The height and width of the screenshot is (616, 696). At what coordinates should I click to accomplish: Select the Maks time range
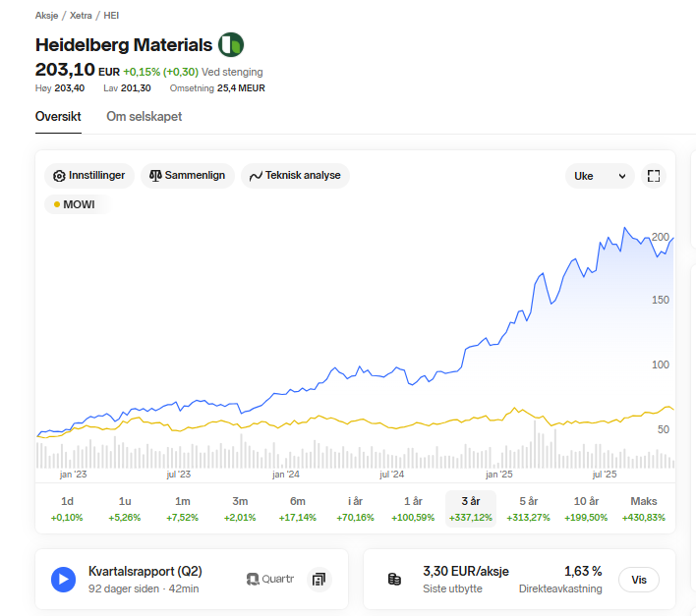pyautogui.click(x=643, y=508)
